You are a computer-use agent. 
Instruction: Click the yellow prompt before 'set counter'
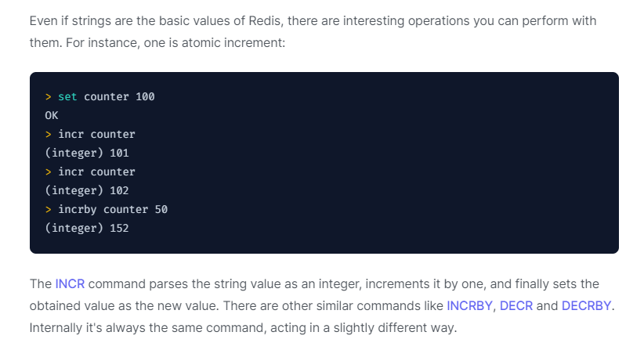click(x=49, y=96)
